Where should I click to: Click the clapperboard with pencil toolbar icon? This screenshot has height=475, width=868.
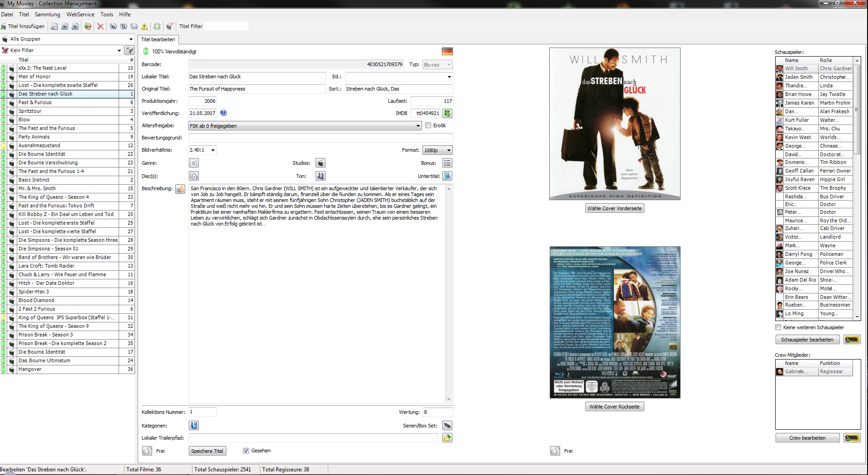click(x=169, y=26)
